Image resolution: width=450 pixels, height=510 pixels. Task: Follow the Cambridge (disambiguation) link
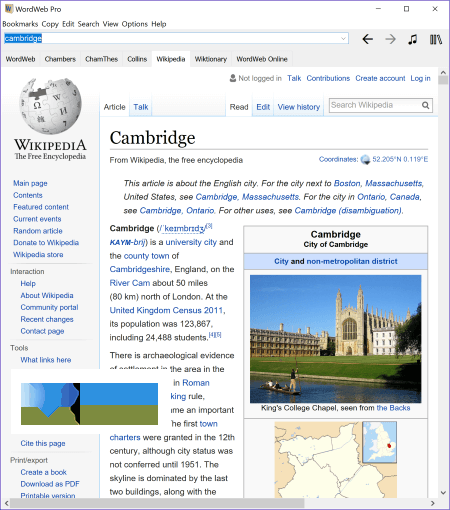pyautogui.click(x=348, y=211)
